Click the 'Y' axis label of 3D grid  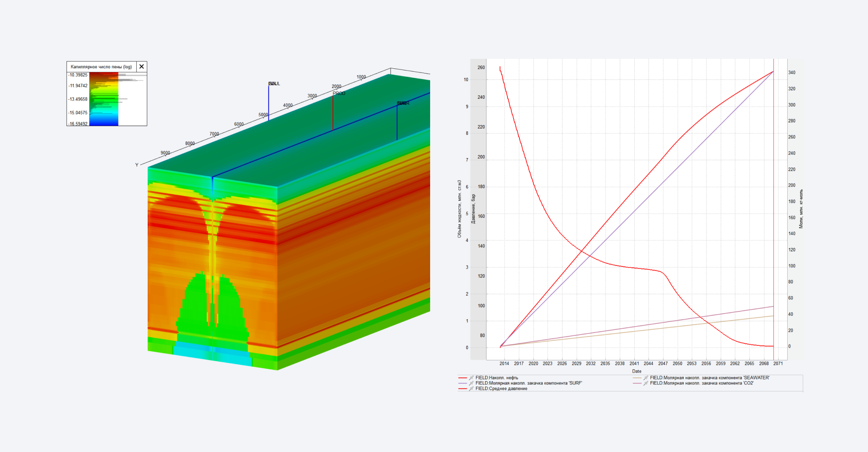point(137,165)
